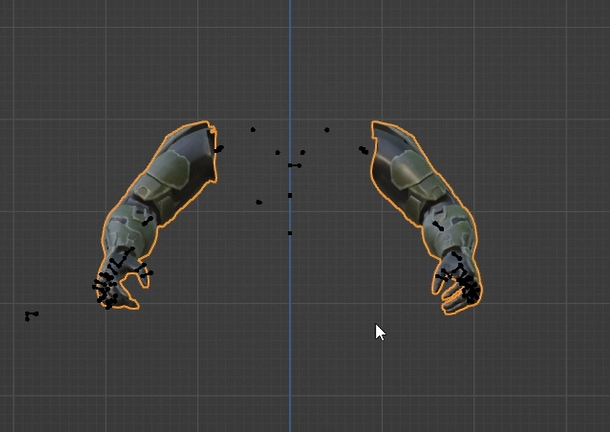The height and width of the screenshot is (432, 610).
Task: Select the middle bone point on blue axis
Action: pyautogui.click(x=290, y=196)
